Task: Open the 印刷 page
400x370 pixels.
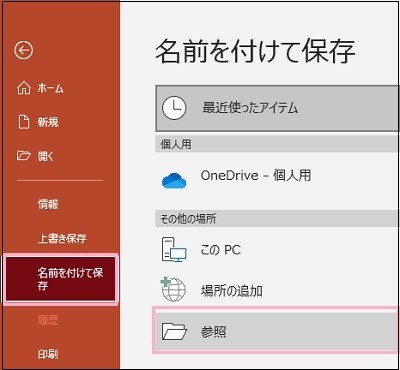Action: [x=48, y=354]
